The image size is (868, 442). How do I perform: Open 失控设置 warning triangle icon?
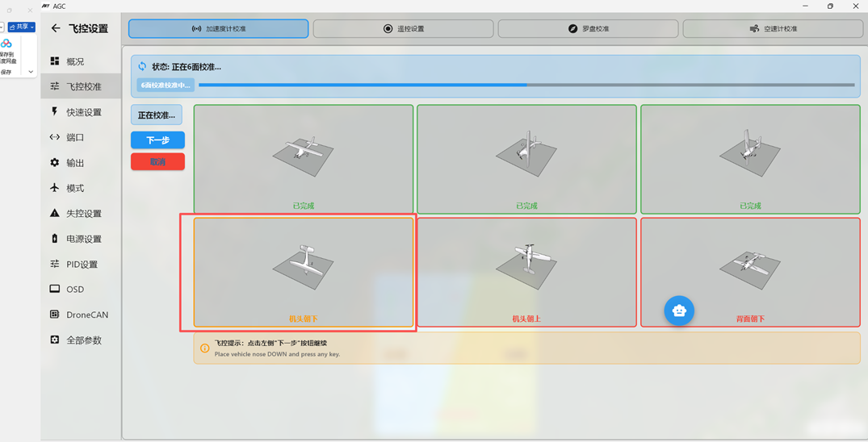[x=55, y=214]
